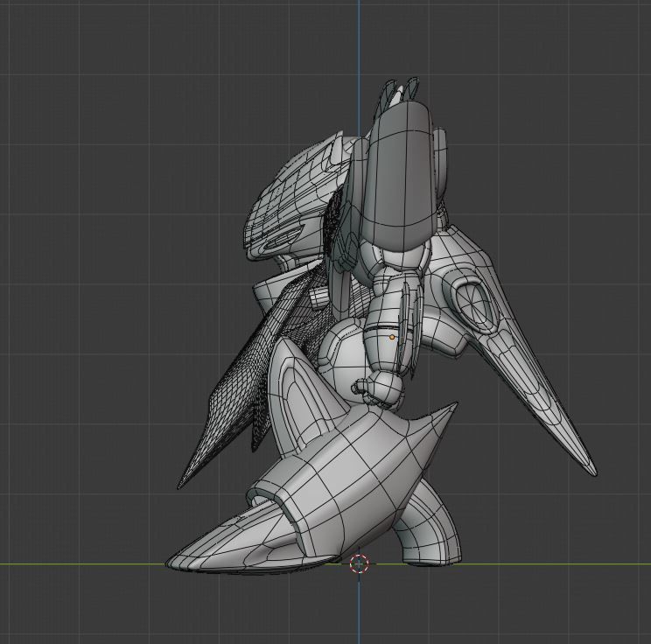Click the tall cylindrical backpack pod
Screen dimensions: 651x644
point(399,177)
